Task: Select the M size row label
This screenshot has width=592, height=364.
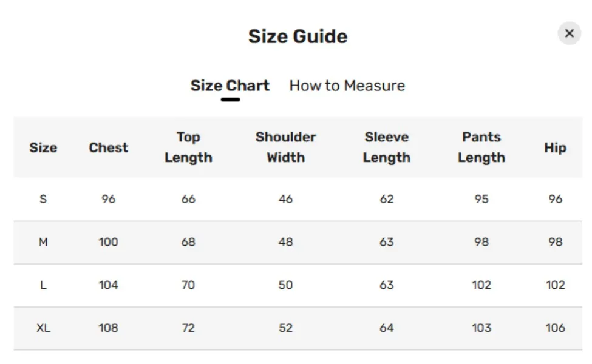Action: click(x=43, y=242)
